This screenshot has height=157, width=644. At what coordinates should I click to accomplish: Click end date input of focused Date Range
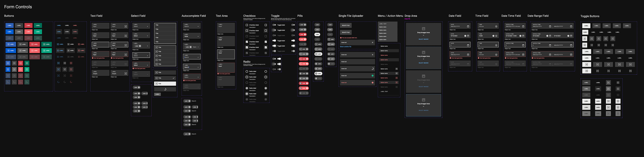[x=563, y=45]
